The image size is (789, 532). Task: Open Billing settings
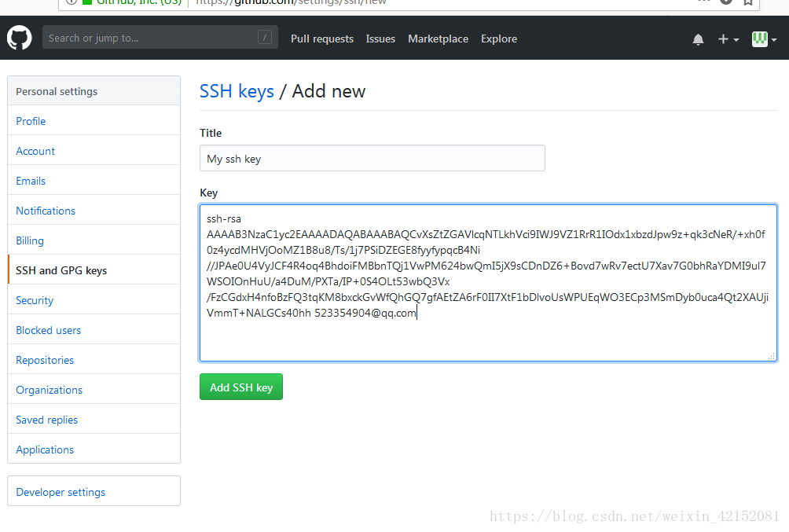click(x=94, y=240)
